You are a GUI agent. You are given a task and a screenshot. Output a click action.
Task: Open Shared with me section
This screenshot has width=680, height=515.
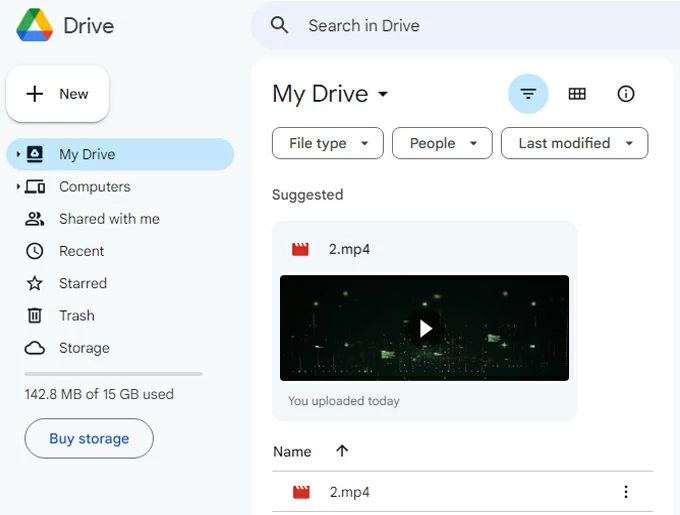pos(109,219)
